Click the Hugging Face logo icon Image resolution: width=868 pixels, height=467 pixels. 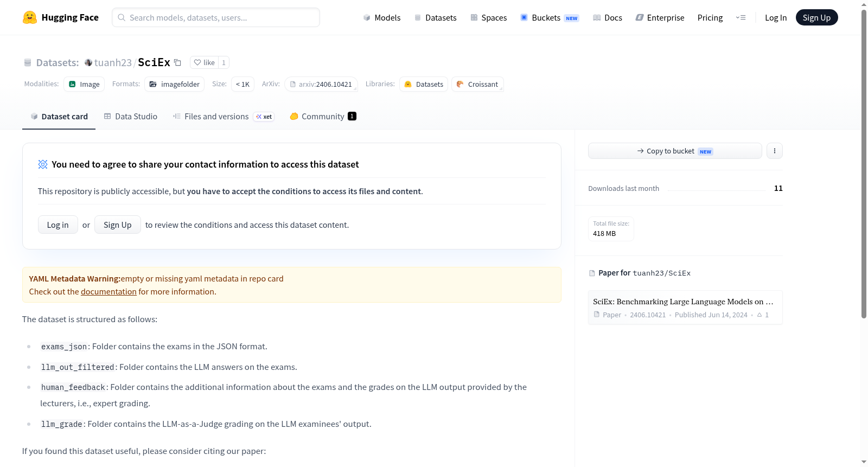pos(30,17)
